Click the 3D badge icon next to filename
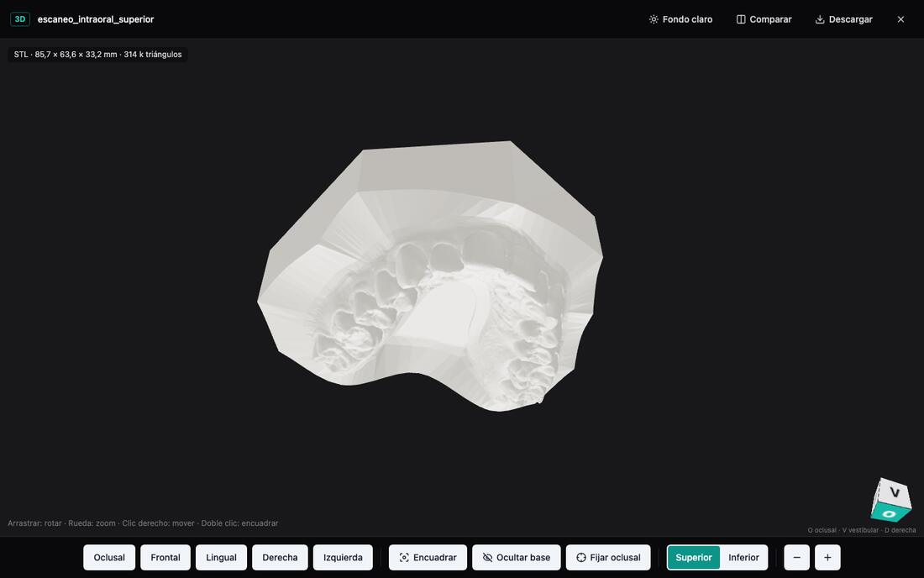Screen dimensions: 924x578 tap(20, 19)
